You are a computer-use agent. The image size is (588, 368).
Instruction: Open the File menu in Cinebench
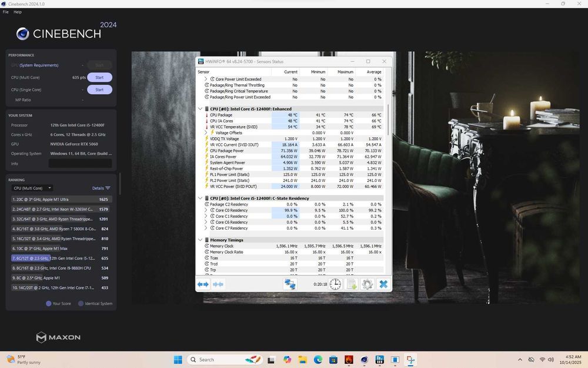(6, 12)
